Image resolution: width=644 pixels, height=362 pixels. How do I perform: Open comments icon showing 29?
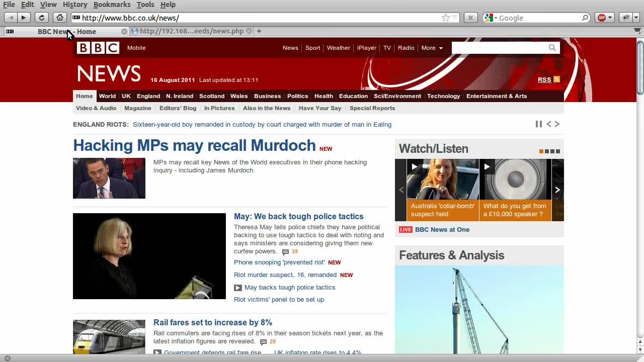point(263,342)
